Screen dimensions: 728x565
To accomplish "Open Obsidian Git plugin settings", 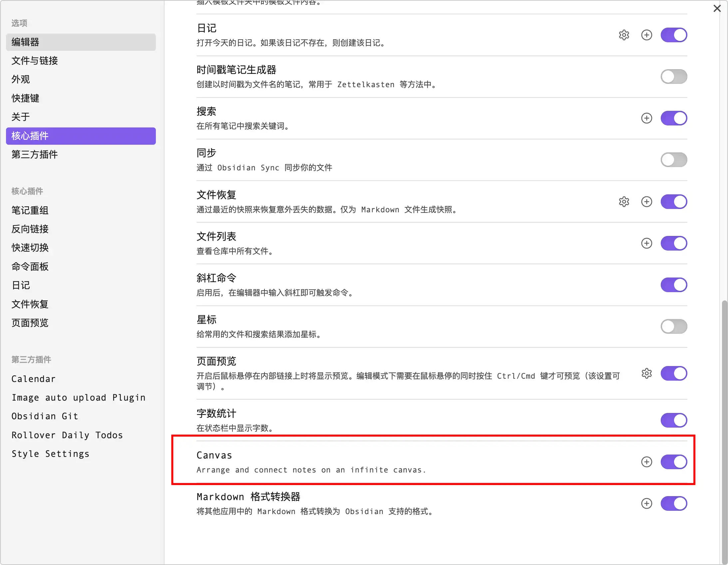I will [x=45, y=416].
